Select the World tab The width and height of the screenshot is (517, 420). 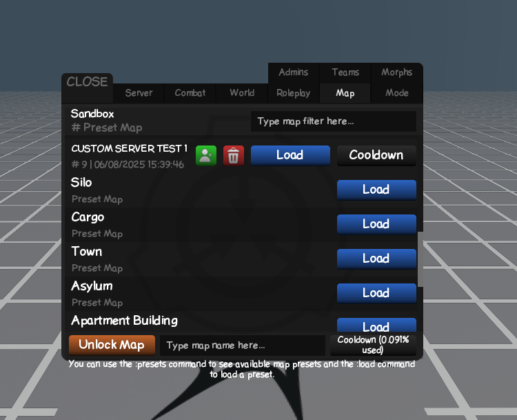242,93
